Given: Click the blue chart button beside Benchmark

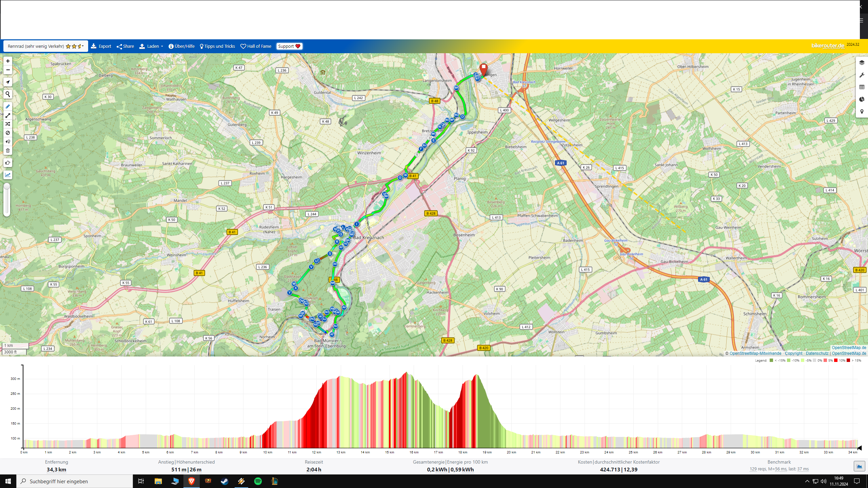Looking at the screenshot, I should pos(859,466).
